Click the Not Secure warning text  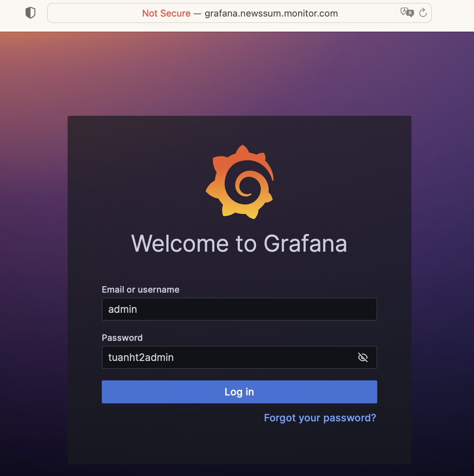pyautogui.click(x=166, y=13)
